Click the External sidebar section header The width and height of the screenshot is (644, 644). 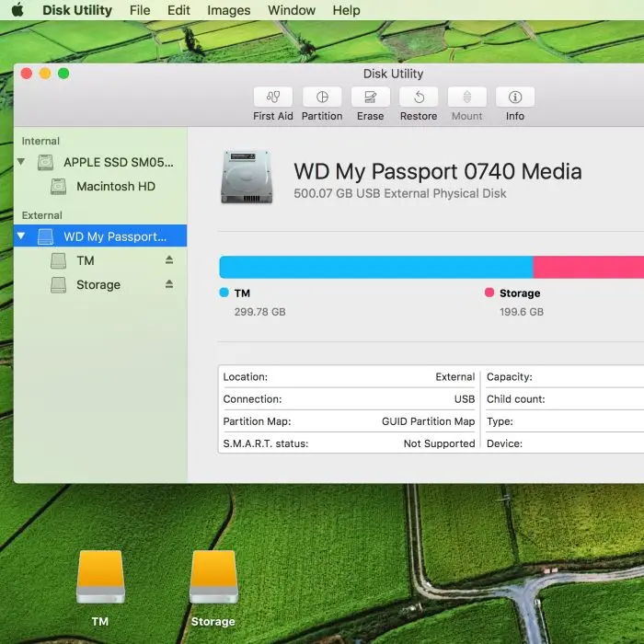click(42, 215)
